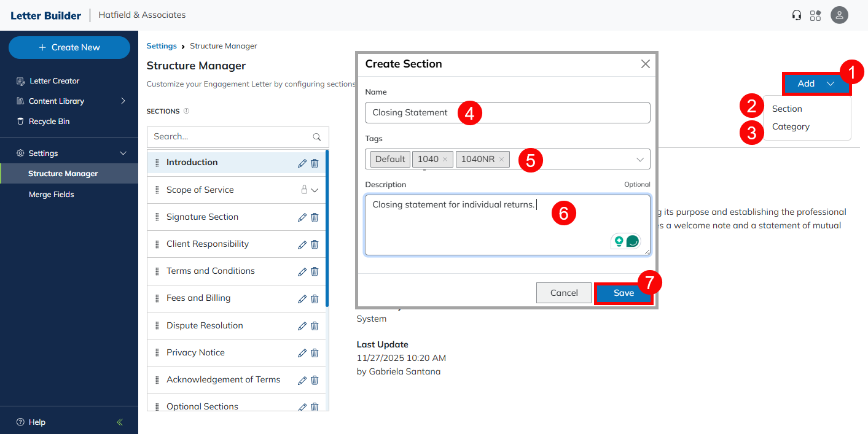Select Section from the Add menu
The height and width of the screenshot is (434, 868).
click(x=787, y=109)
